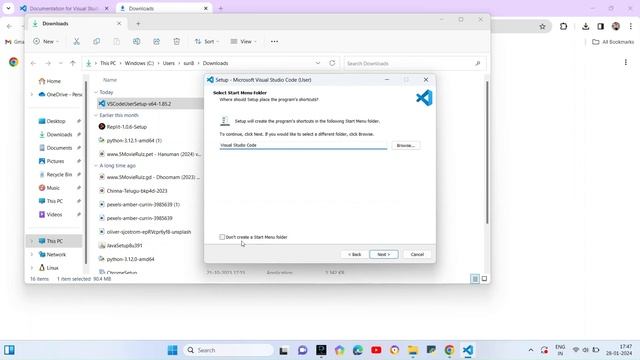Viewport: 640px width, 360px height.
Task: Show hidden system tray icons
Action: [531, 350]
